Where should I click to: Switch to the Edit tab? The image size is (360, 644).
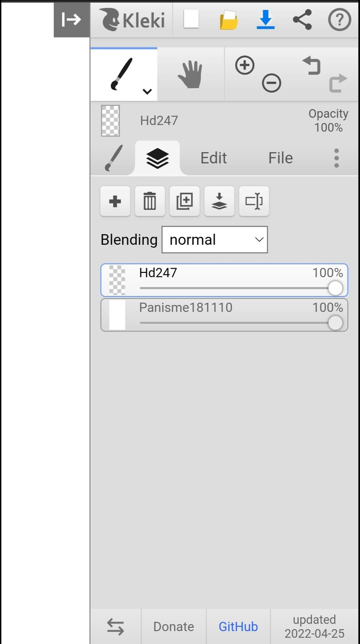point(213,158)
